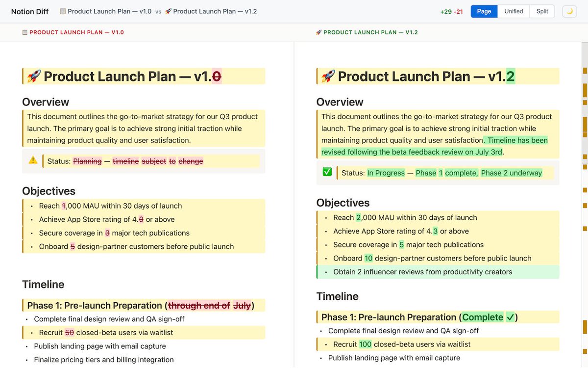Image resolution: width=588 pixels, height=368 pixels.
Task: Click the Notion Diff app title
Action: [x=30, y=12]
